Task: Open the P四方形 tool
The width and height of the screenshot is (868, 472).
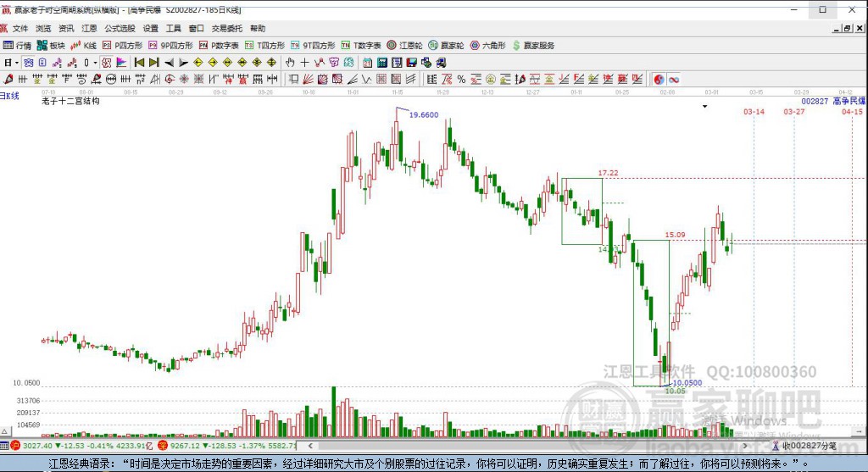Action: (122, 46)
